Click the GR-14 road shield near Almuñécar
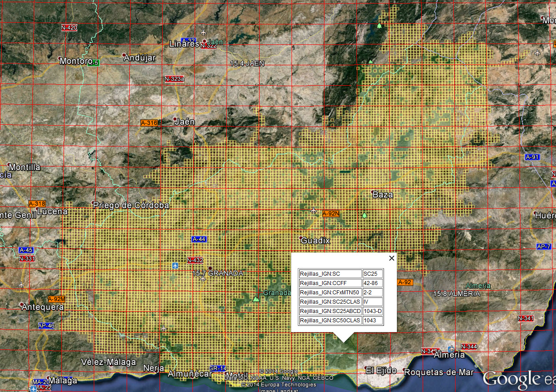This screenshot has height=392, width=556. tap(217, 368)
